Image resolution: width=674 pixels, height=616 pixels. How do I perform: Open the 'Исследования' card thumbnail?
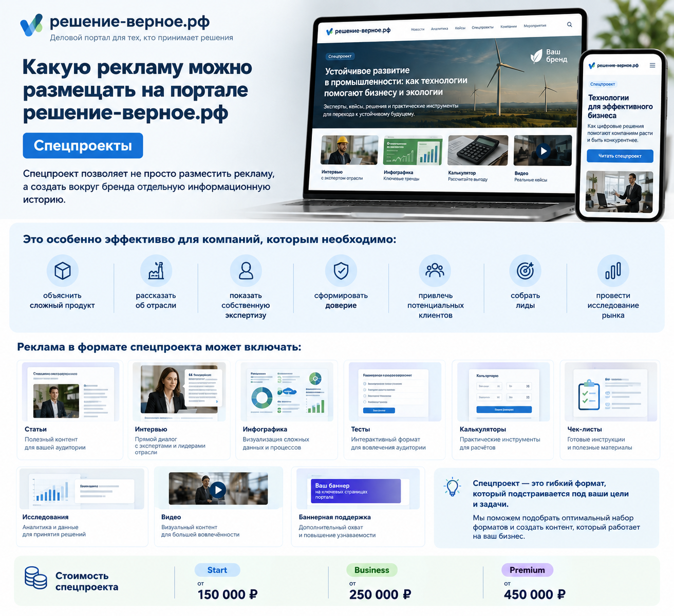pyautogui.click(x=82, y=489)
